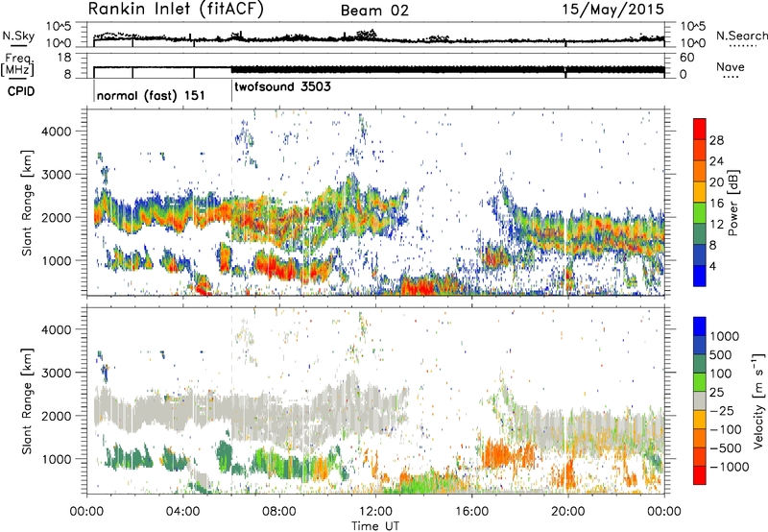Click 'Slant Range [km]' label of power panel
Image resolution: width=768 pixels, height=532 pixels.
point(27,203)
